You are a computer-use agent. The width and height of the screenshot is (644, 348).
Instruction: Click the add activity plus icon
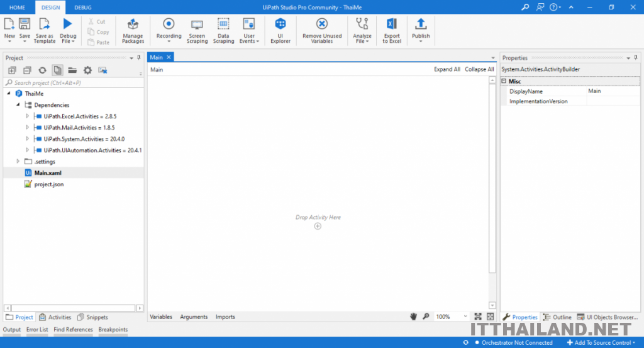pos(318,226)
